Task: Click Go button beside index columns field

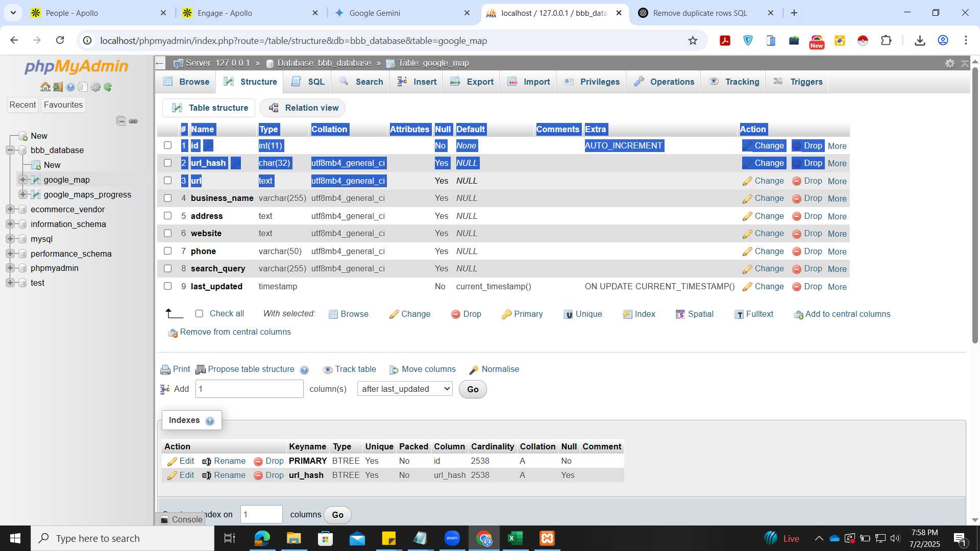Action: (337, 515)
